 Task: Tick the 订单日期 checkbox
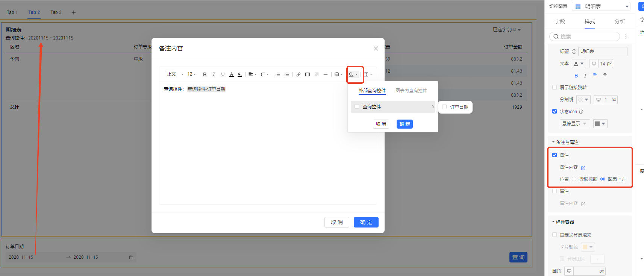click(444, 107)
